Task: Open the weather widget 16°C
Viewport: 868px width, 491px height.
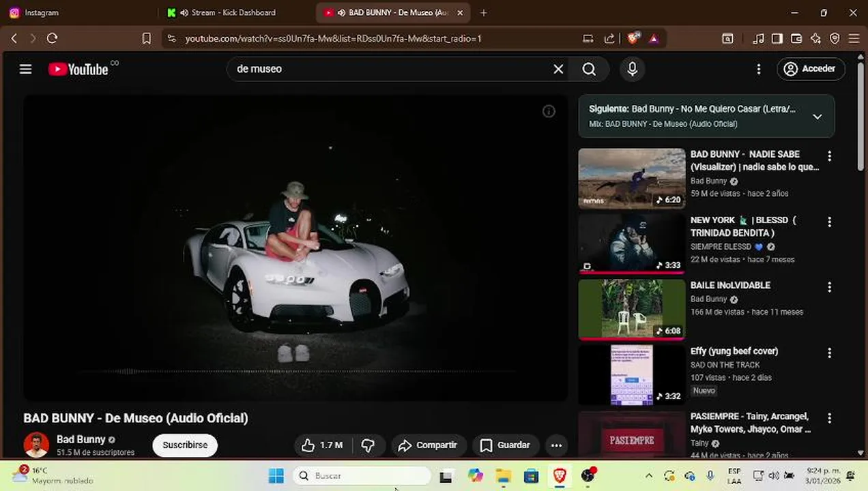Action: tap(52, 475)
